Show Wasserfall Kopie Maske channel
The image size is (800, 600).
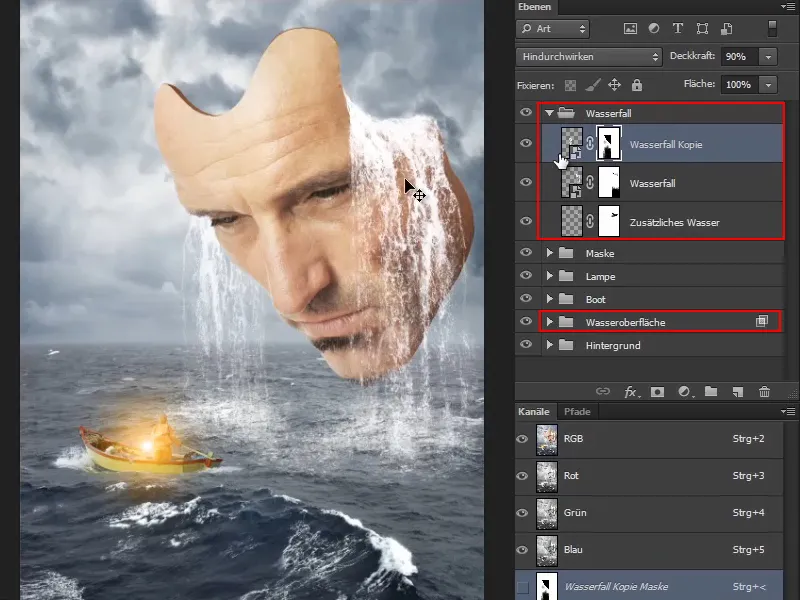tap(522, 587)
